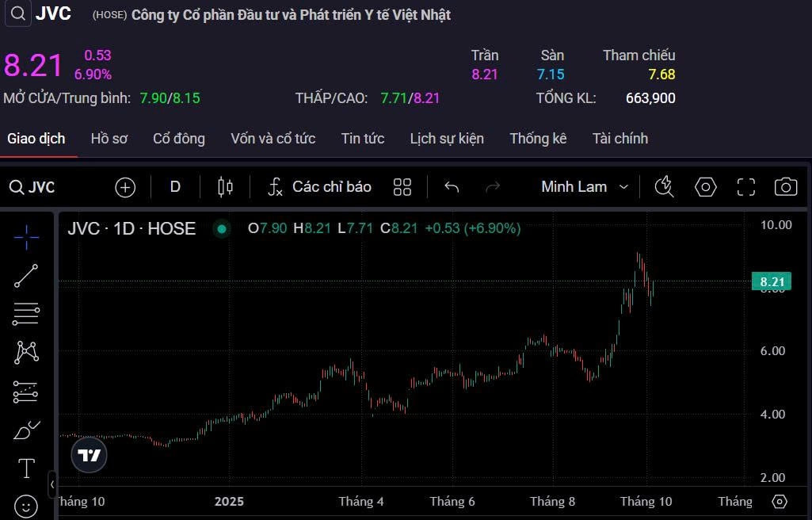
Task: Switch to the Tài chính tab
Action: [x=619, y=139]
